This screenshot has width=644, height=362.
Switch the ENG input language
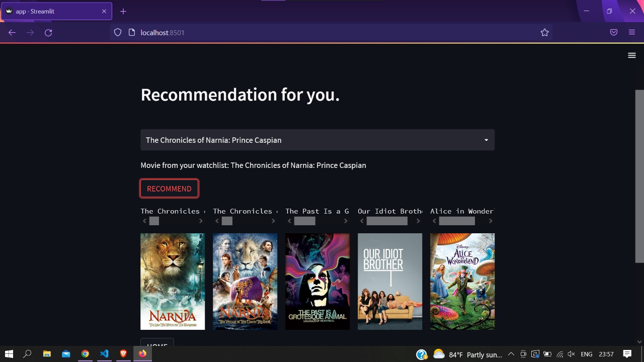coord(587,354)
